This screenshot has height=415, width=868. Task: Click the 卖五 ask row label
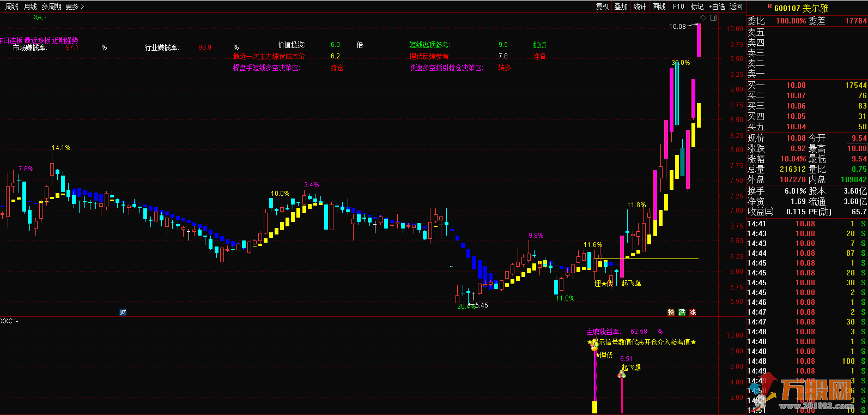pyautogui.click(x=756, y=32)
